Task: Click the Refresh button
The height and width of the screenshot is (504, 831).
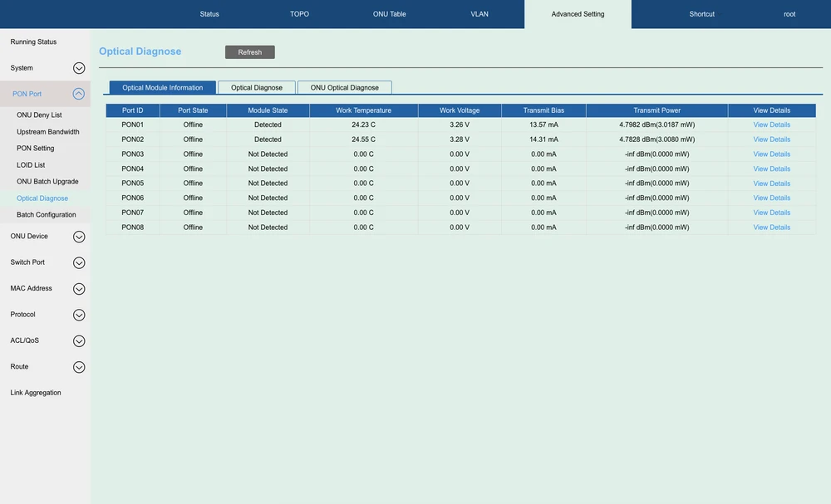Action: [x=249, y=52]
